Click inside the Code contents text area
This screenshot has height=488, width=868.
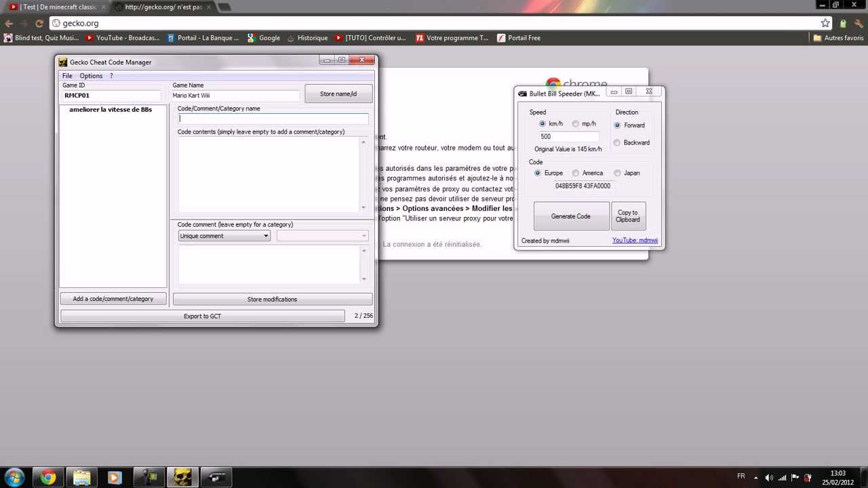[x=269, y=175]
